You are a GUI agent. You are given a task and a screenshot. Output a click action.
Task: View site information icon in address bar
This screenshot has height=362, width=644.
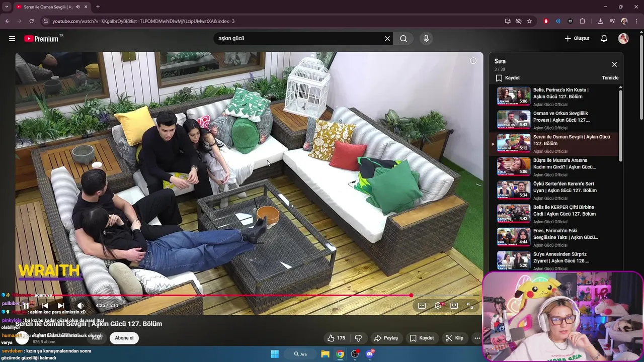click(46, 21)
